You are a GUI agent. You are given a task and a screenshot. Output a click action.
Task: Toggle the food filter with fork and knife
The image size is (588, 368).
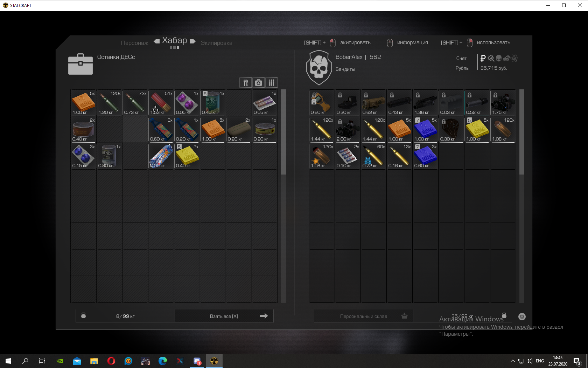[x=245, y=83]
